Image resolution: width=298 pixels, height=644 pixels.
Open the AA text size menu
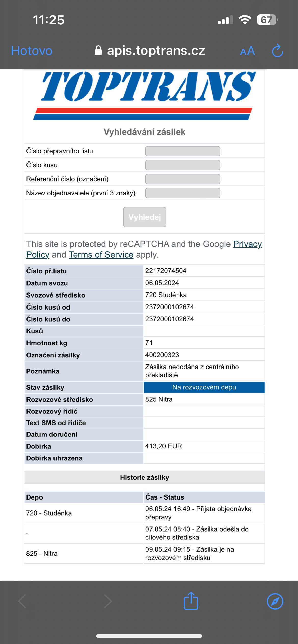pyautogui.click(x=248, y=51)
